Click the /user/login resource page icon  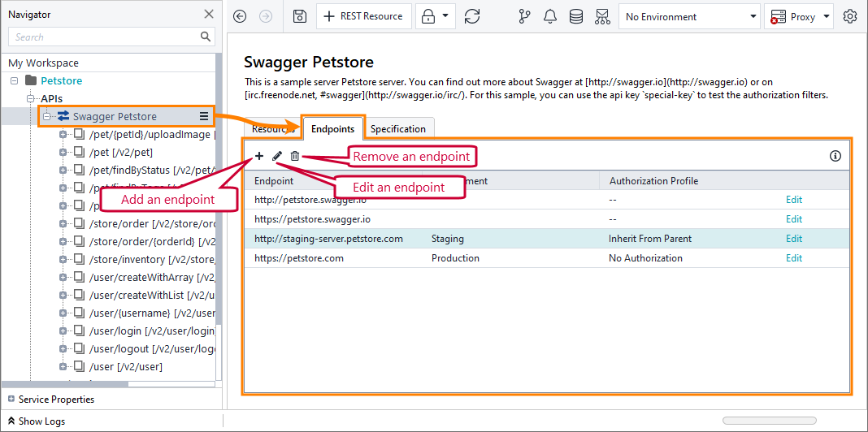[79, 330]
